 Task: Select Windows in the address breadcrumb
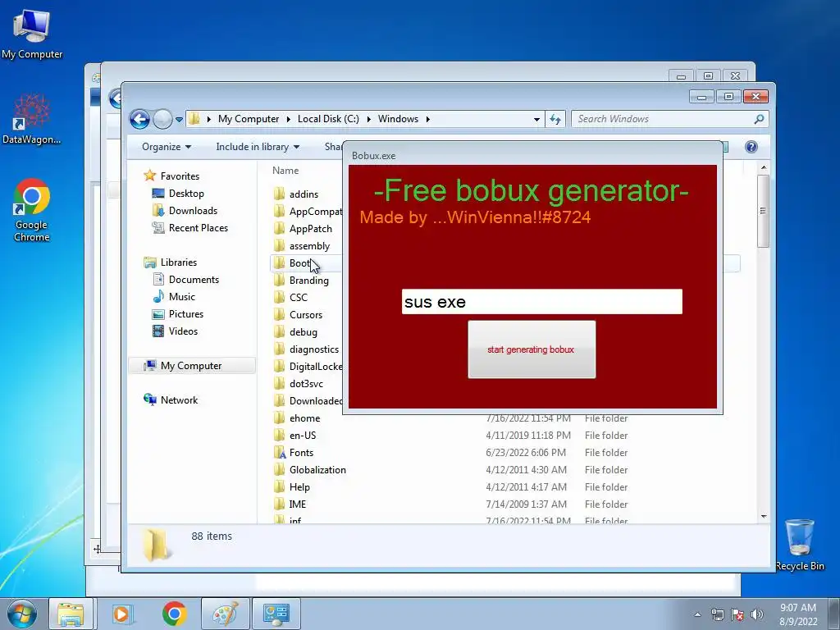click(x=398, y=119)
